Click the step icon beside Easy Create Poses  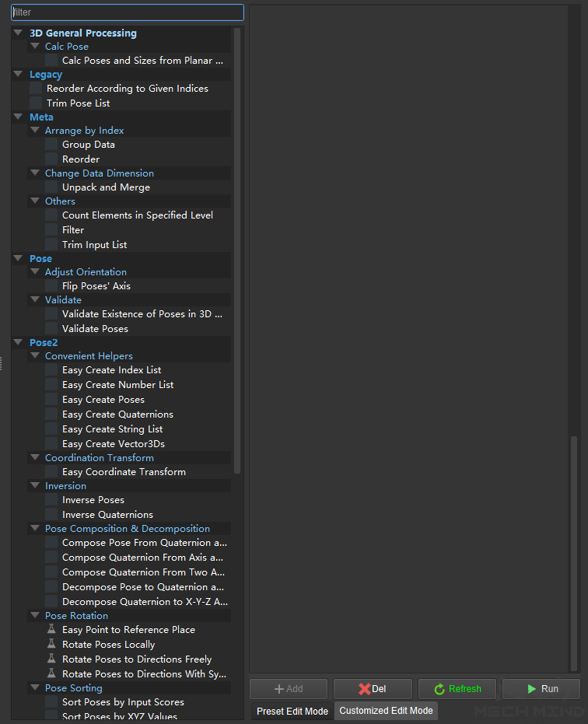[x=51, y=400]
